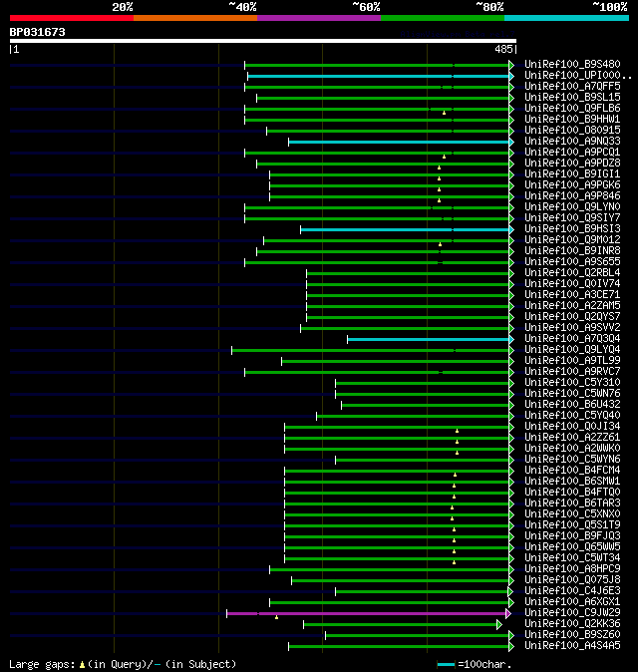The image size is (638, 672).
Task: Click the UniRef100_Q65WW5 label
Action: click(x=572, y=546)
